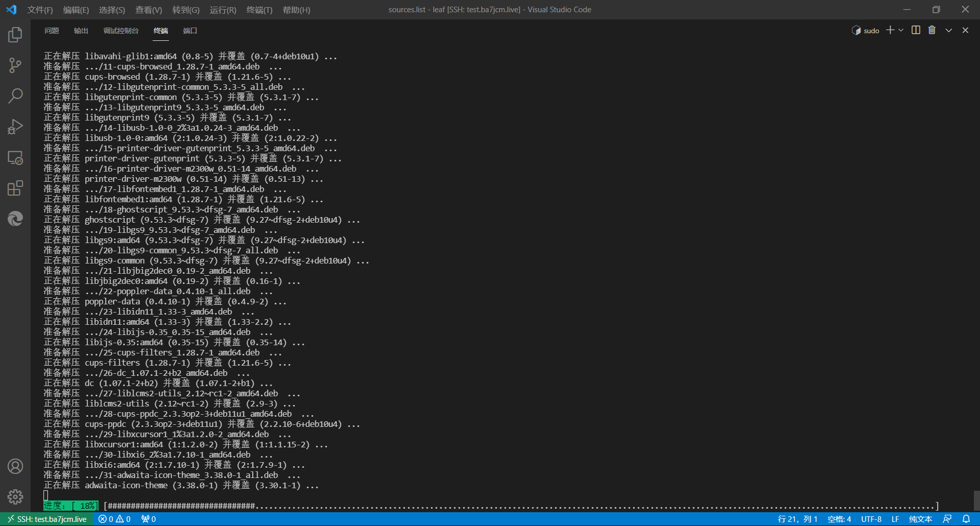Click the terminal scrollbar thumb
980x526 pixels.
[x=976, y=501]
